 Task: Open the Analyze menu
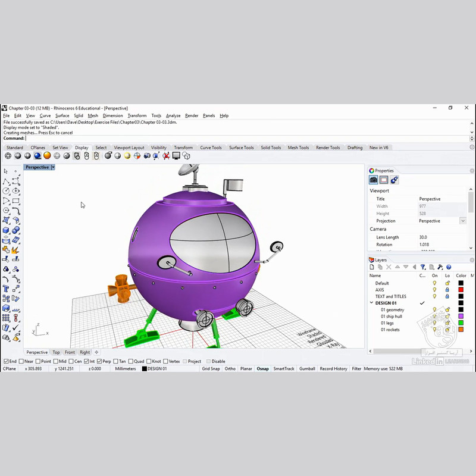coord(173,115)
